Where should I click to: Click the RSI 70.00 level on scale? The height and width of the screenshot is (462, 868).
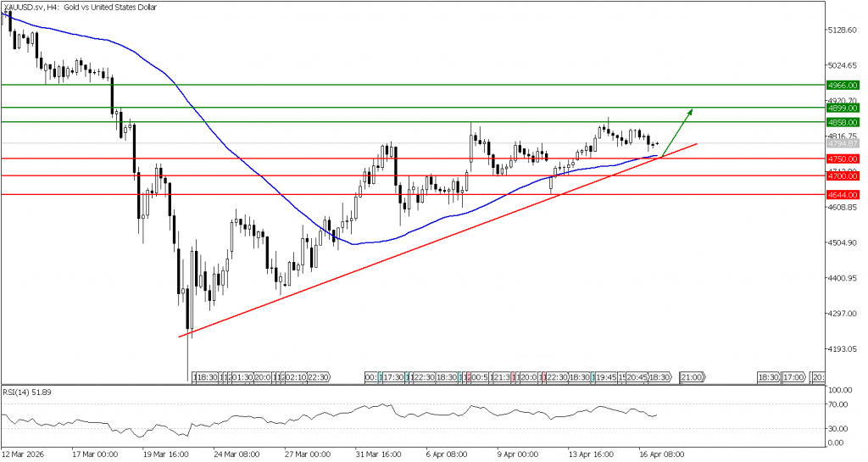(842, 404)
